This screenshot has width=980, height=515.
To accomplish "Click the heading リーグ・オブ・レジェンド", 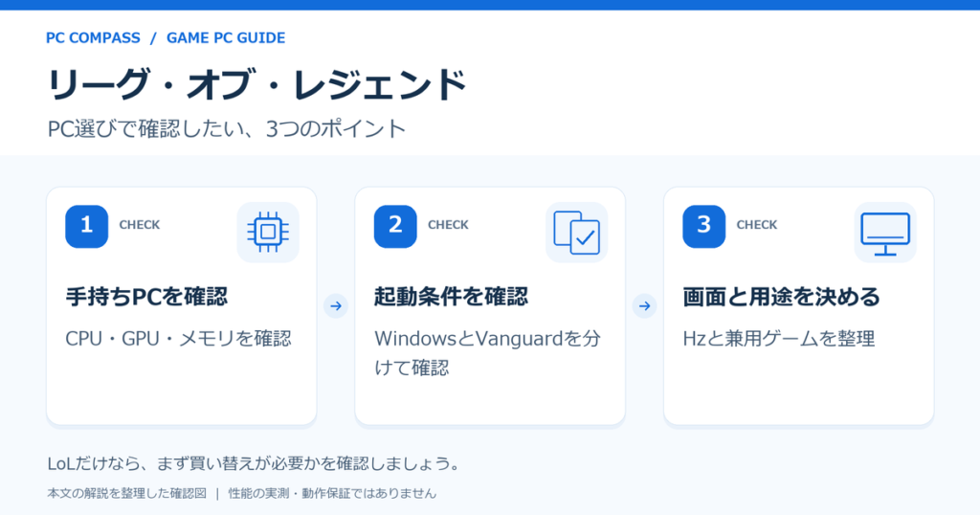I will click(256, 85).
